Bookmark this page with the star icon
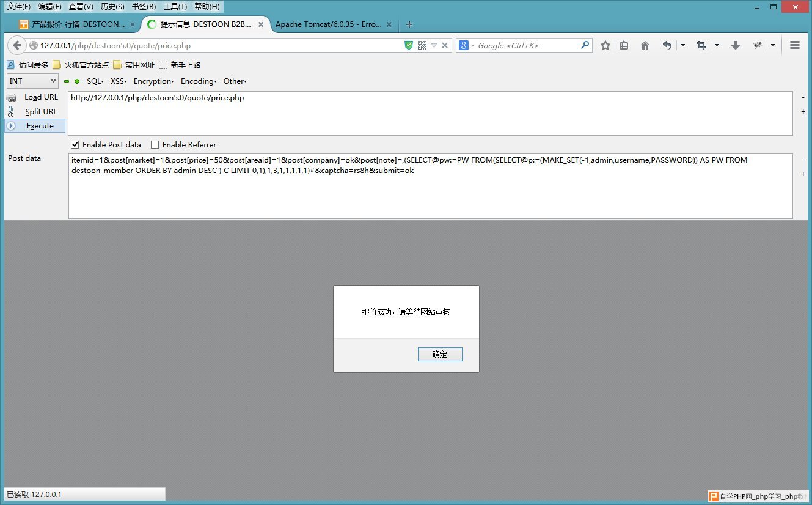Viewport: 812px width, 505px height. tap(605, 45)
